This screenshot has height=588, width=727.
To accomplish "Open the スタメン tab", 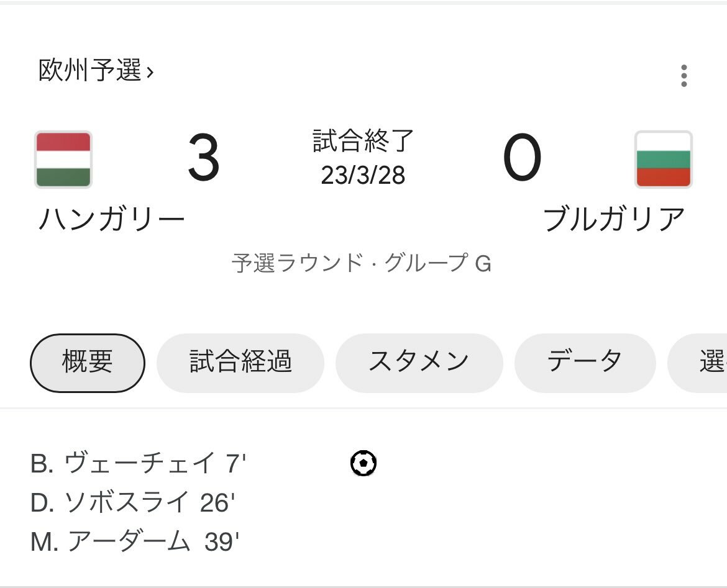I will [x=419, y=363].
